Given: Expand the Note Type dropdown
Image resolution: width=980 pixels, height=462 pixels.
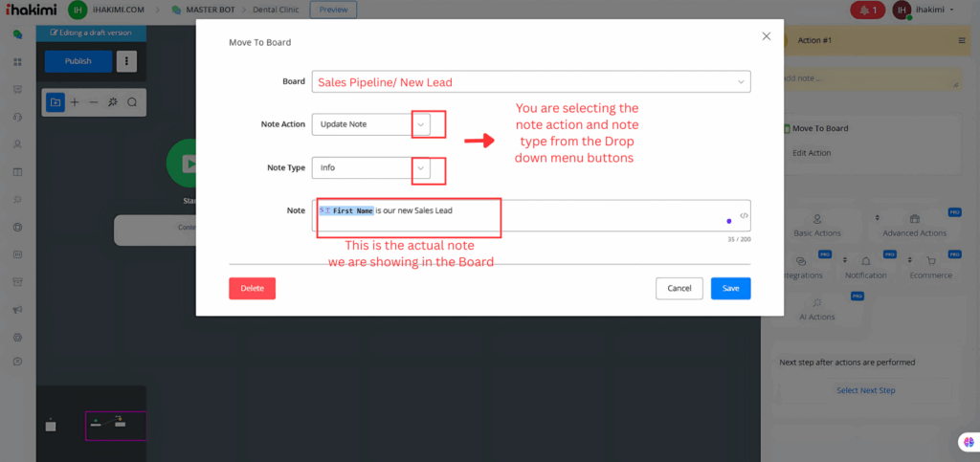Looking at the screenshot, I should pyautogui.click(x=420, y=167).
